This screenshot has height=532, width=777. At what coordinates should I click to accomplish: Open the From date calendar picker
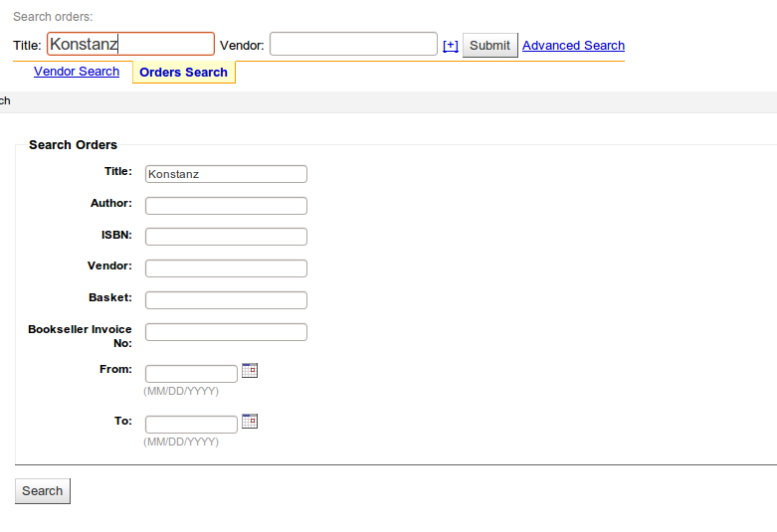250,370
